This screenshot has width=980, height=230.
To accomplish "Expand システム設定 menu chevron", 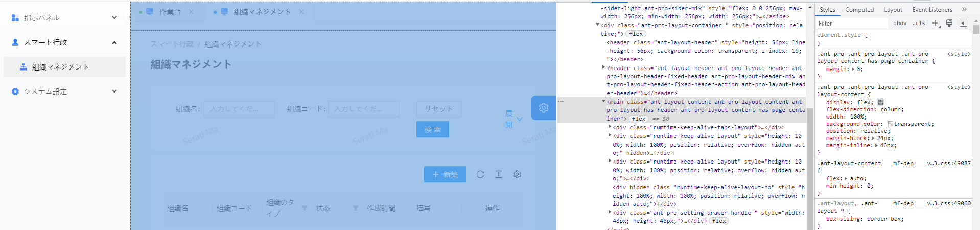I will (x=114, y=91).
